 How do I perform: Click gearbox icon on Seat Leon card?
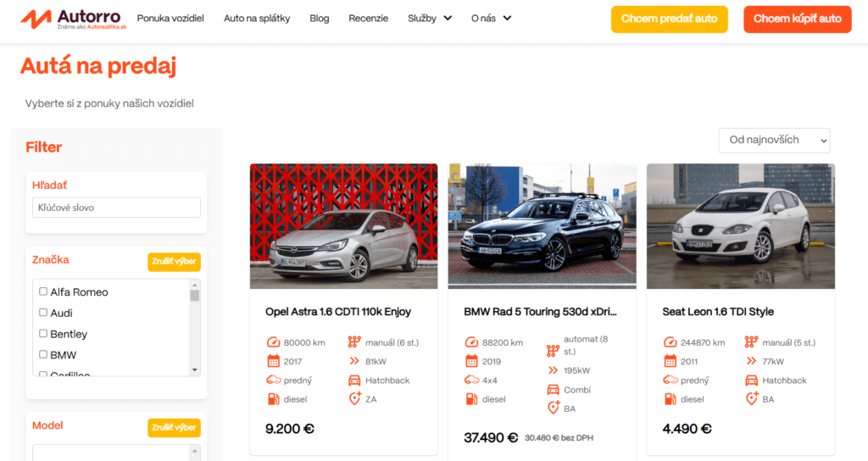click(x=751, y=342)
